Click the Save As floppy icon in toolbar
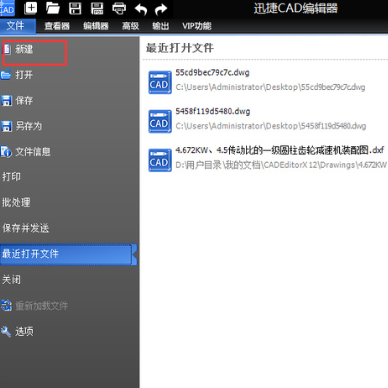 click(x=97, y=8)
